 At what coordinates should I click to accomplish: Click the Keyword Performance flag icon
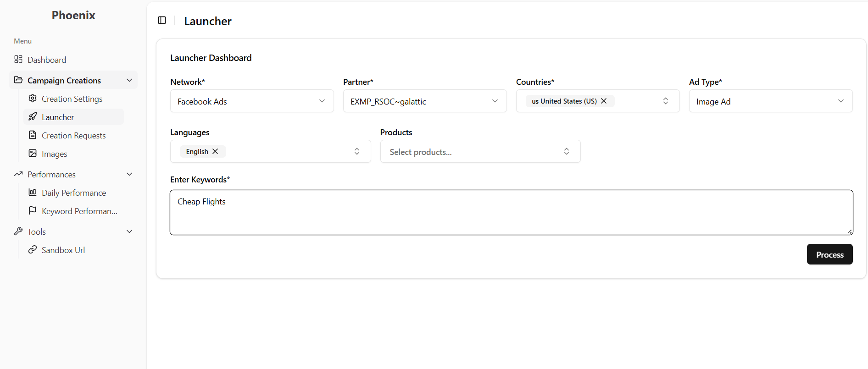click(33, 211)
